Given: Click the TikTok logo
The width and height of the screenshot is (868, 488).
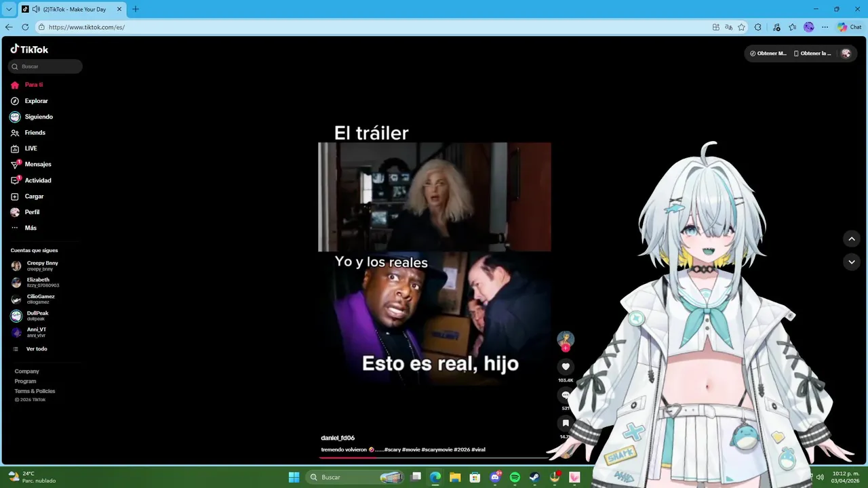Looking at the screenshot, I should point(29,49).
